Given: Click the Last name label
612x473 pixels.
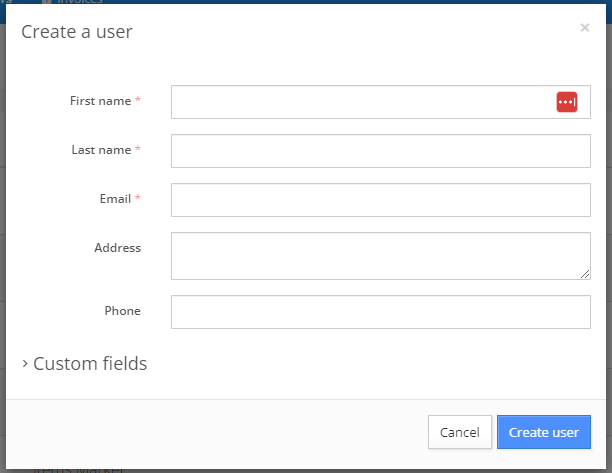Looking at the screenshot, I should [x=101, y=150].
